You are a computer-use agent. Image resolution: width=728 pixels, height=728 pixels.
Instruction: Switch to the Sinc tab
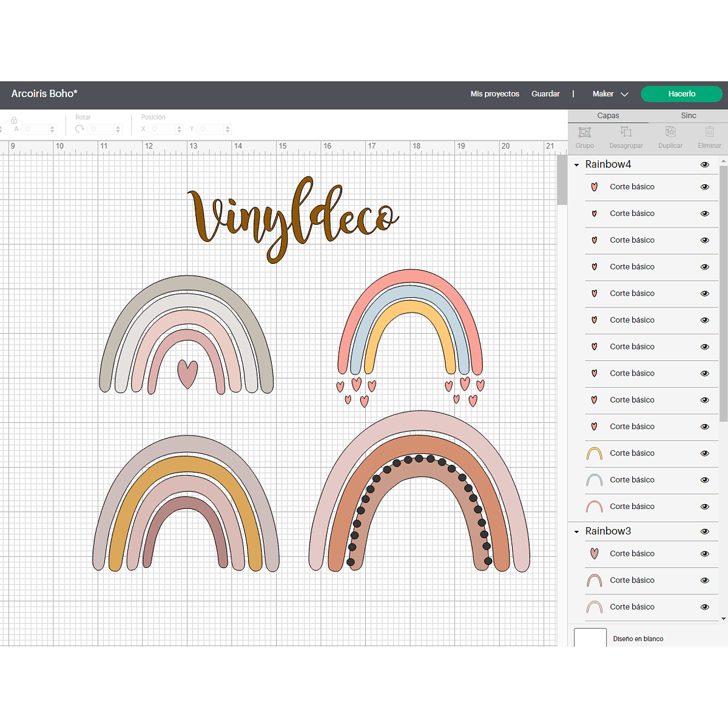click(688, 115)
